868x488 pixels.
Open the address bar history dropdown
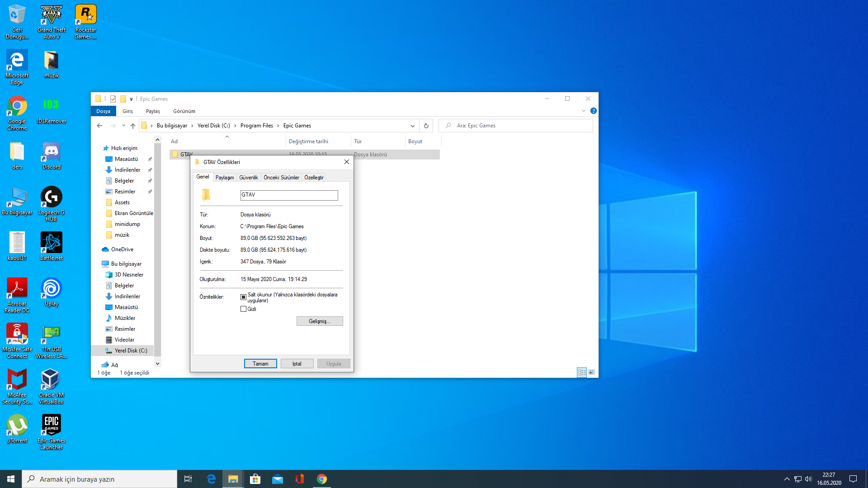click(412, 126)
